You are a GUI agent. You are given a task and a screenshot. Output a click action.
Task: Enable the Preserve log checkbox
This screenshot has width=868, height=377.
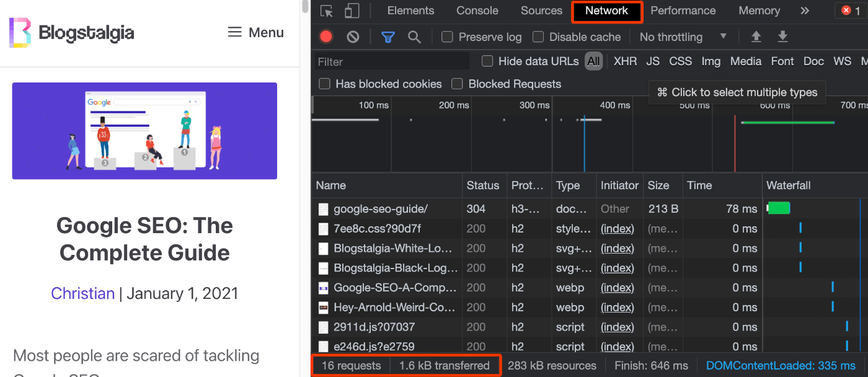click(x=446, y=37)
